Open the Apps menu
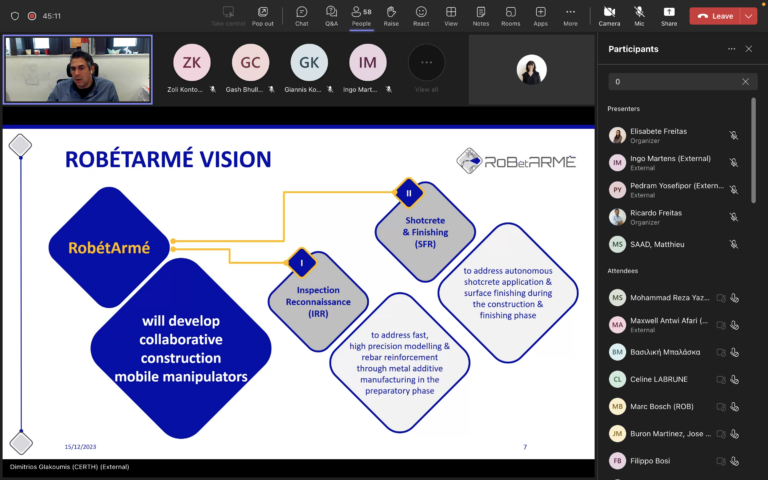Image resolution: width=768 pixels, height=480 pixels. [x=540, y=16]
